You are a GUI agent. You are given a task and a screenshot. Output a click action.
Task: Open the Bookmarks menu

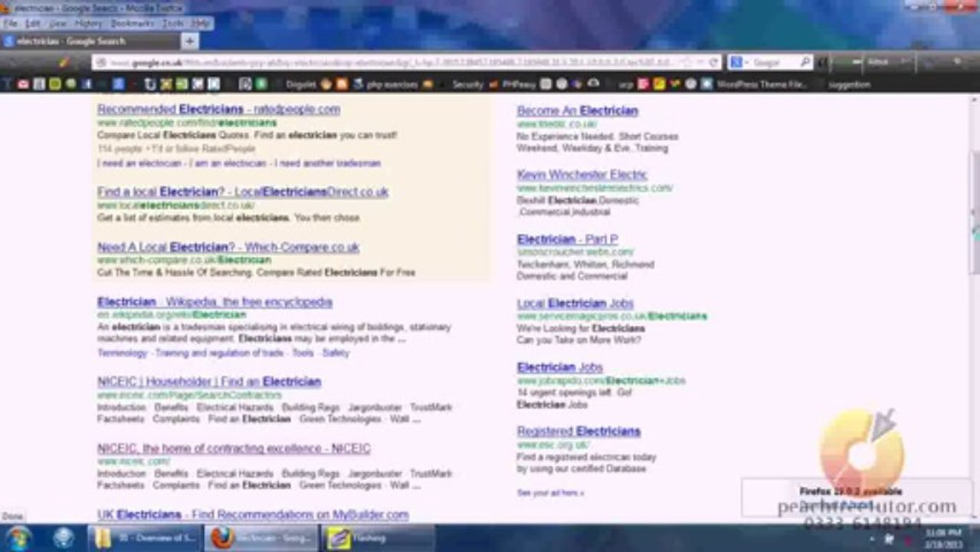133,24
